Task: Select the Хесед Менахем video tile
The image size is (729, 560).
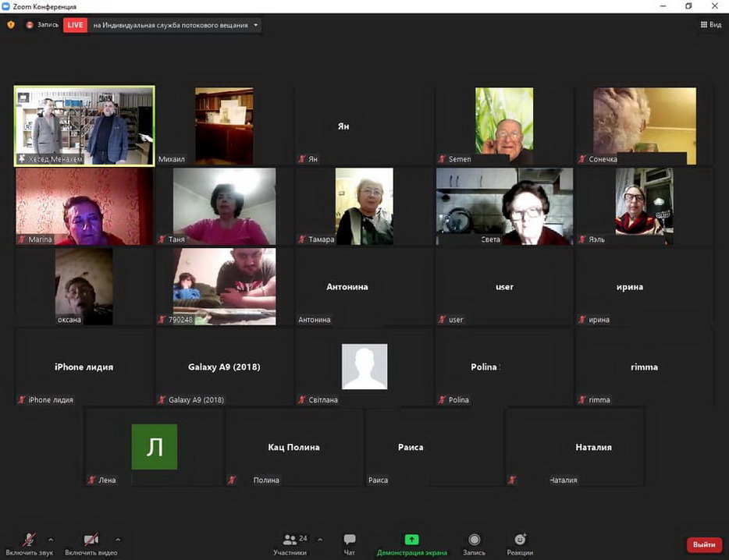Action: [x=84, y=126]
